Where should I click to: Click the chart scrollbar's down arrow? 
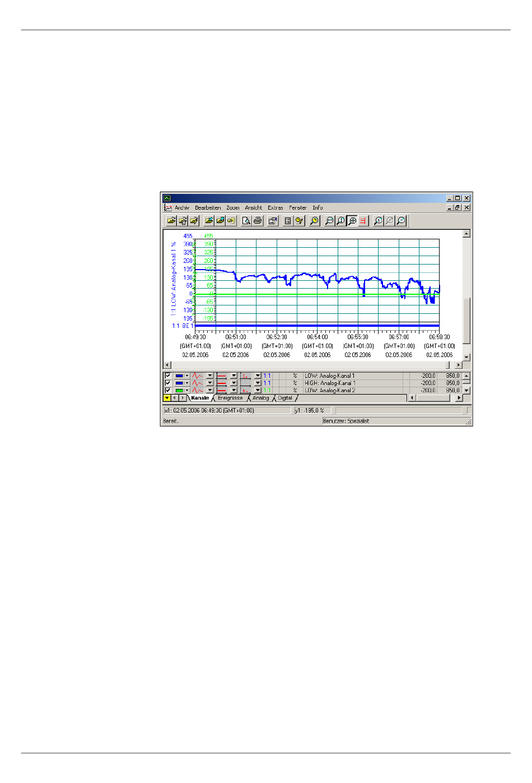coord(466,357)
